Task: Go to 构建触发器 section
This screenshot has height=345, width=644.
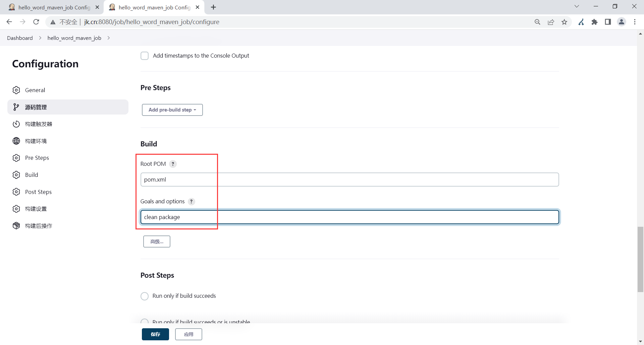Action: coord(68,124)
